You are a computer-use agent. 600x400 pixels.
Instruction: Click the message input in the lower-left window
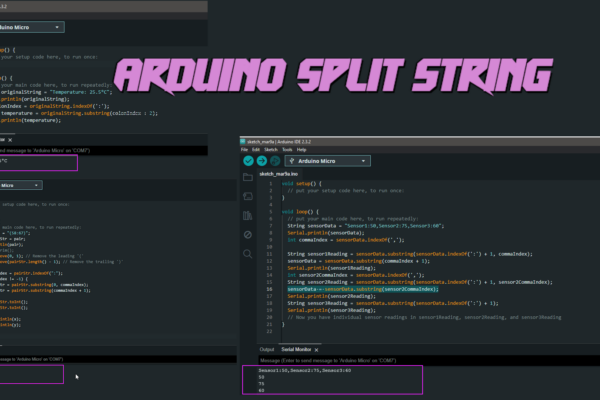(118, 359)
